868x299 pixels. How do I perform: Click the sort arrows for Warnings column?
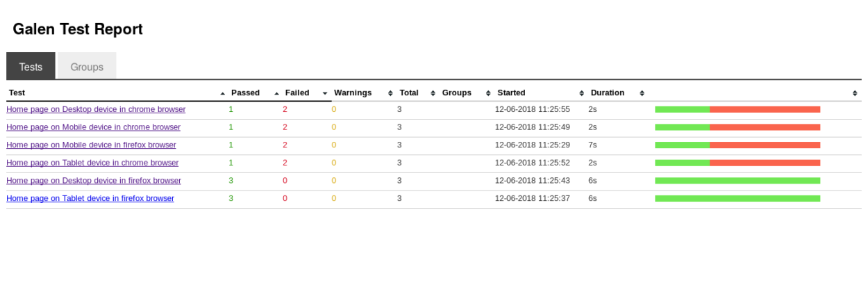pyautogui.click(x=390, y=93)
